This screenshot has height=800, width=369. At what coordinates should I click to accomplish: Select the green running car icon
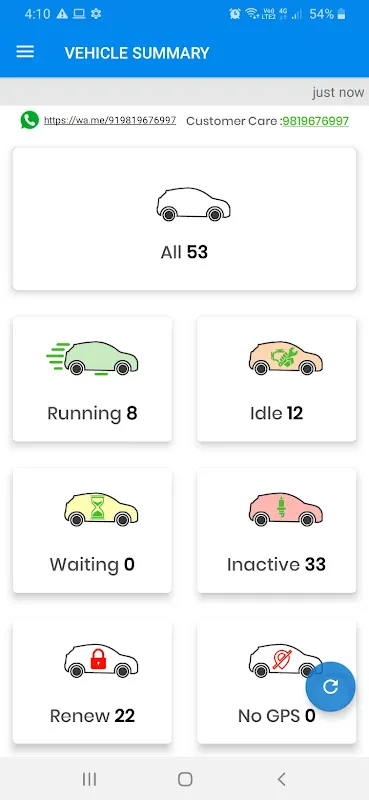[92, 359]
